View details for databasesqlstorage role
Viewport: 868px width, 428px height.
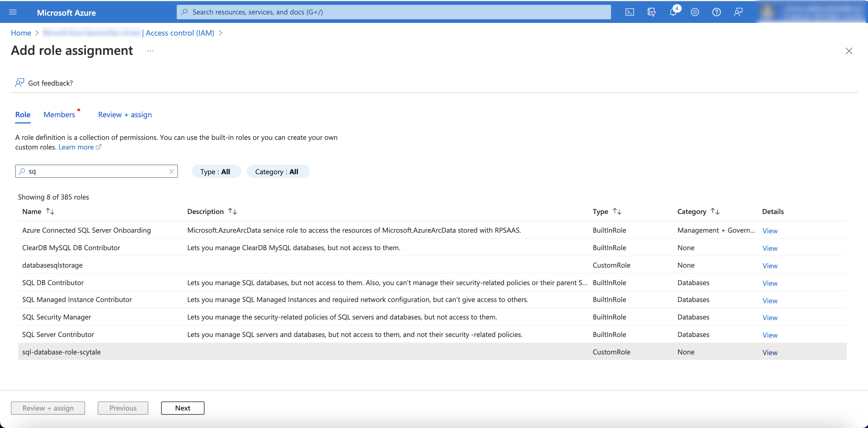(x=770, y=266)
